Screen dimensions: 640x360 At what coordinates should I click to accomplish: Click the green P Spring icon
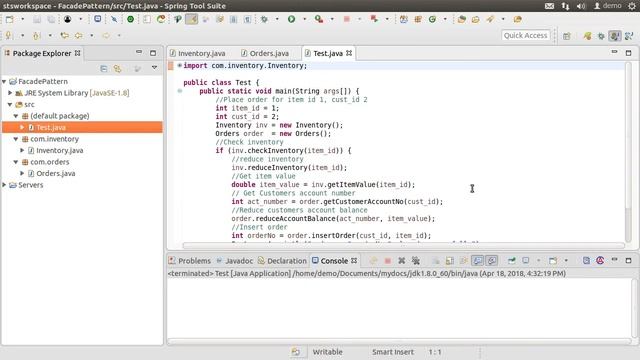178,19
